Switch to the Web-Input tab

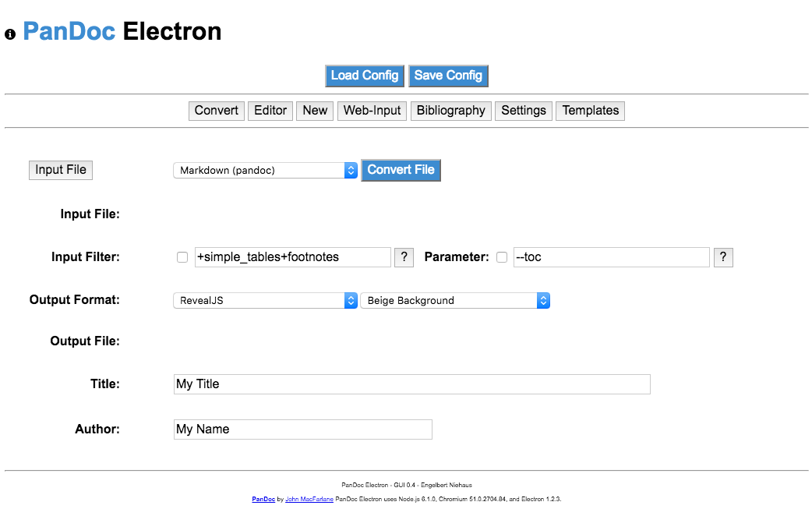(x=372, y=110)
